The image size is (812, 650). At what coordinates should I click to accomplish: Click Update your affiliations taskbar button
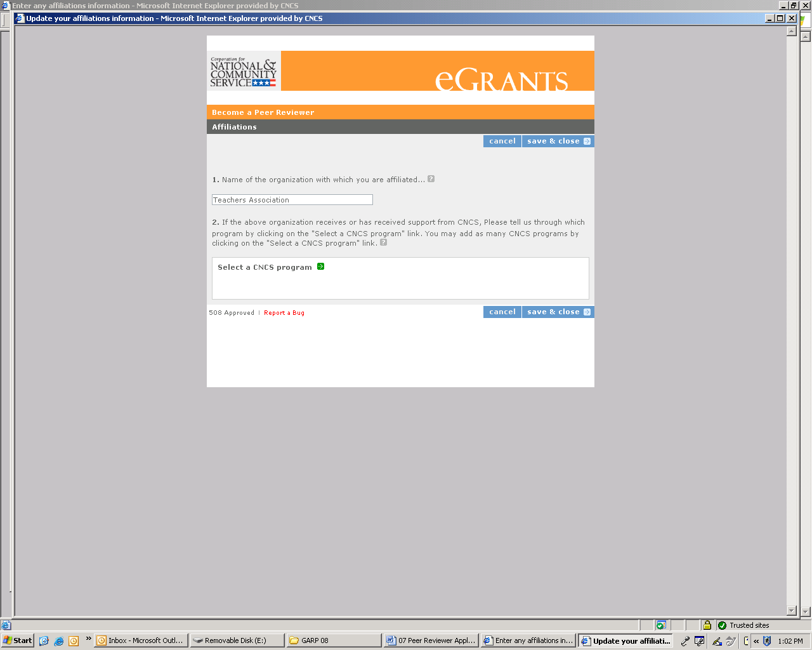[625, 640]
